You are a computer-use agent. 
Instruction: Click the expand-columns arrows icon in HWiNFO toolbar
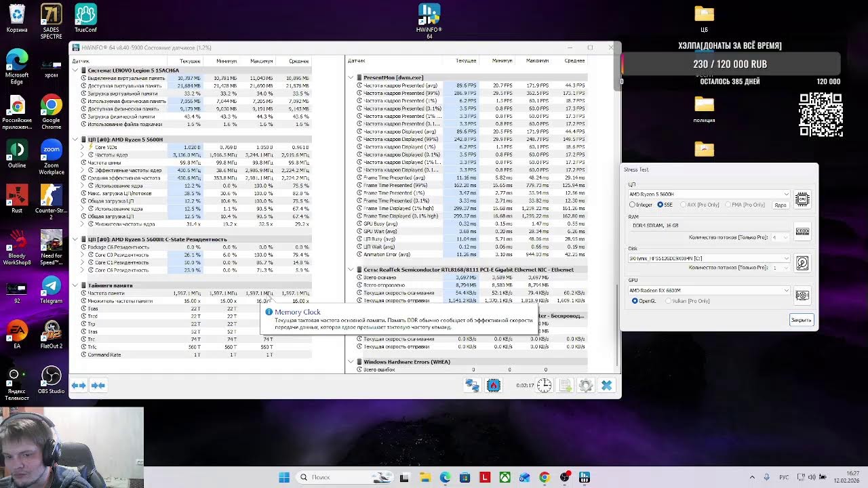point(79,386)
